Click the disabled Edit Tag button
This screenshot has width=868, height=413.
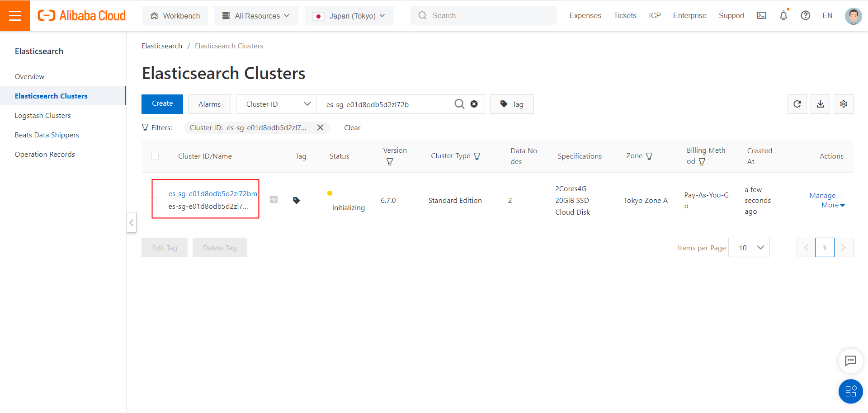(165, 248)
